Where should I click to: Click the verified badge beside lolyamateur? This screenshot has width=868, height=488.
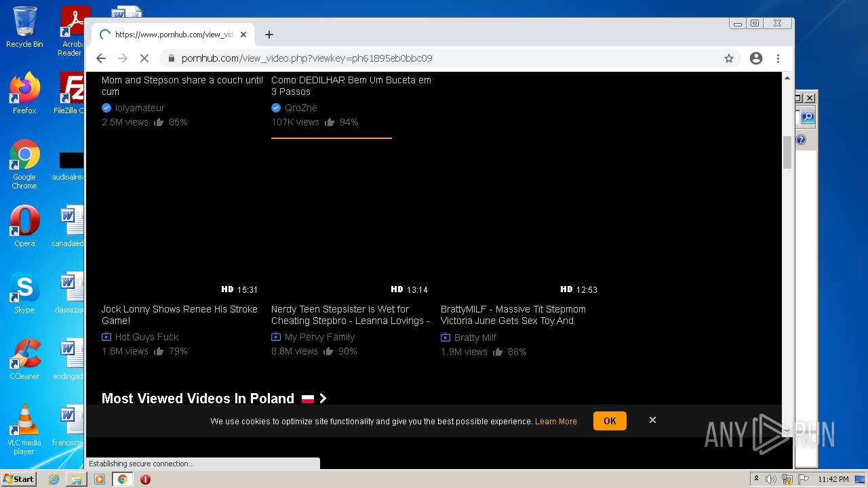(x=106, y=108)
